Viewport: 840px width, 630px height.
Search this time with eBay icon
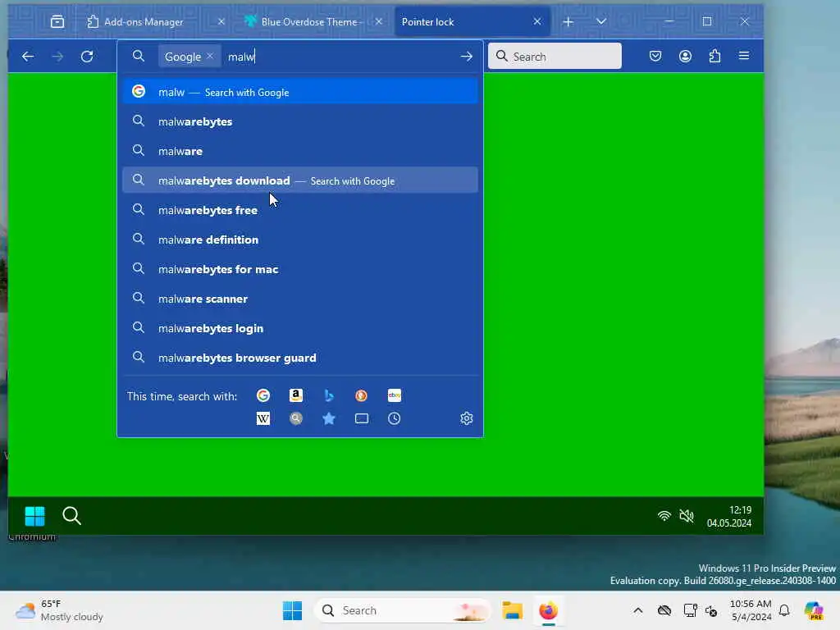pyautogui.click(x=395, y=395)
